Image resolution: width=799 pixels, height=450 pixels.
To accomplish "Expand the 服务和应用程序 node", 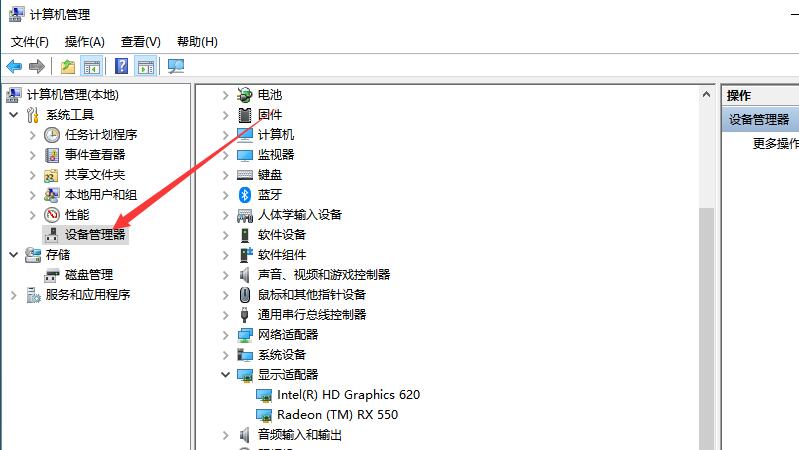I will point(14,295).
